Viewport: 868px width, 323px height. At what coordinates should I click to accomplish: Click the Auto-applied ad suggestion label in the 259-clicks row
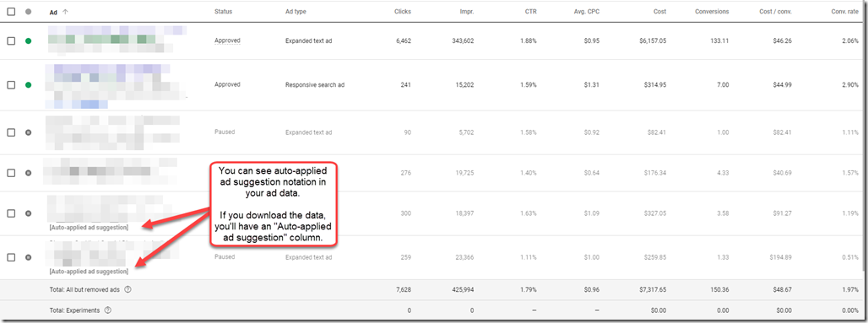coord(89,272)
